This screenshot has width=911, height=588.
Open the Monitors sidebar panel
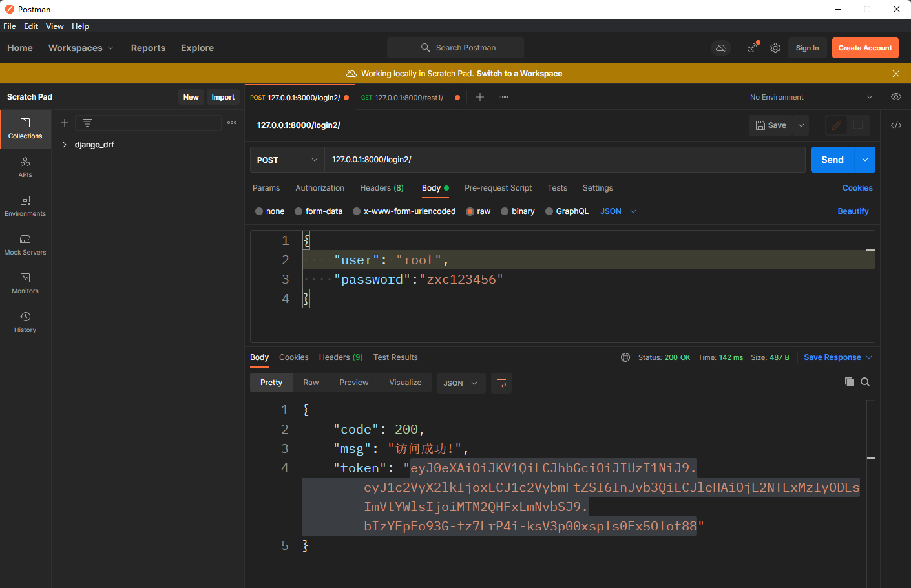(25, 284)
